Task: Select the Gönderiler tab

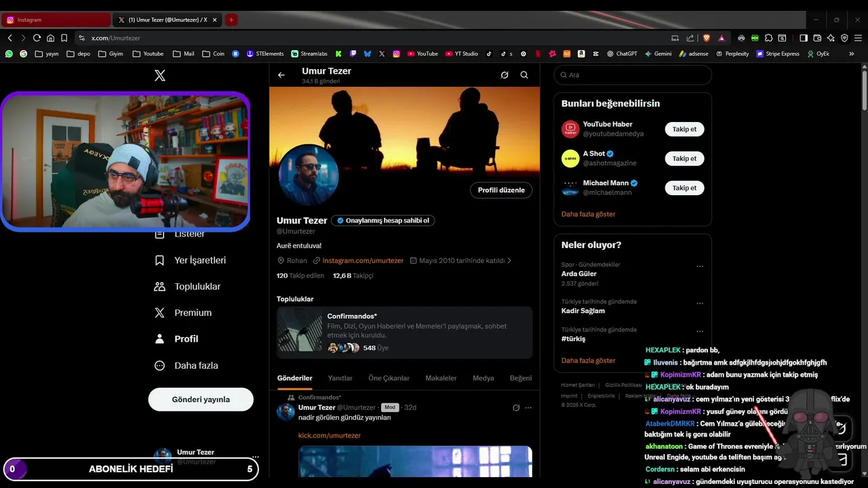Action: click(x=295, y=378)
